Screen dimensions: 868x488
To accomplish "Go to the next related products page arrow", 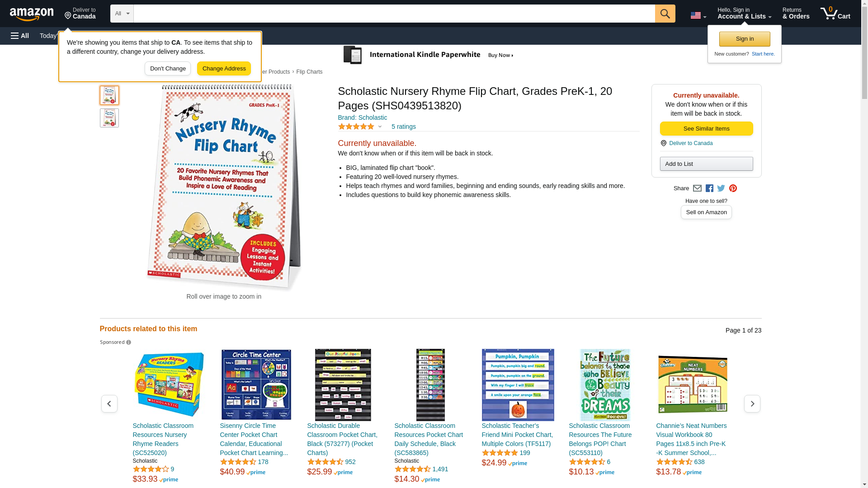I will coord(752,404).
